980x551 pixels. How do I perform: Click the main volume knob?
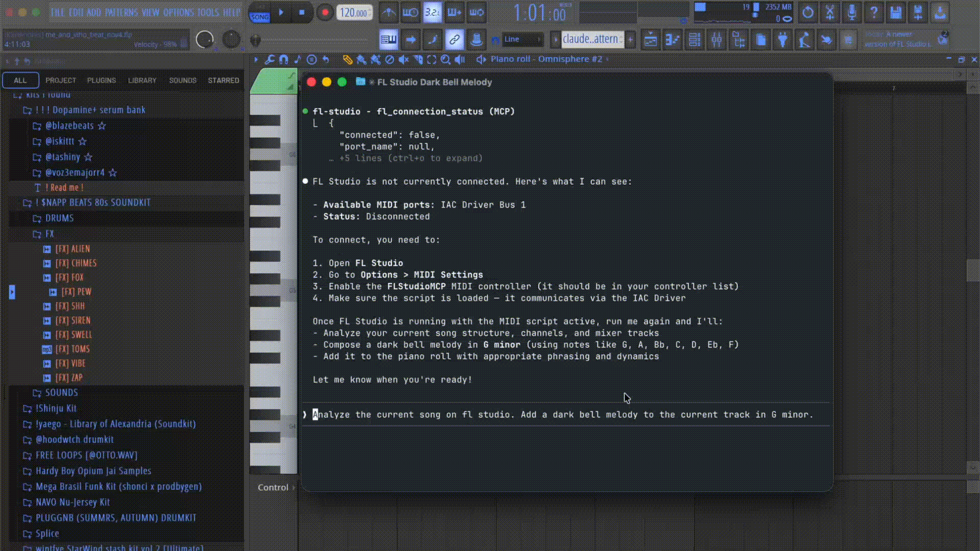tap(205, 39)
